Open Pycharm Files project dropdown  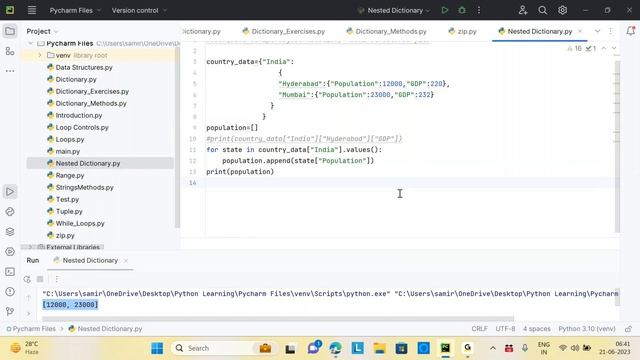click(75, 10)
